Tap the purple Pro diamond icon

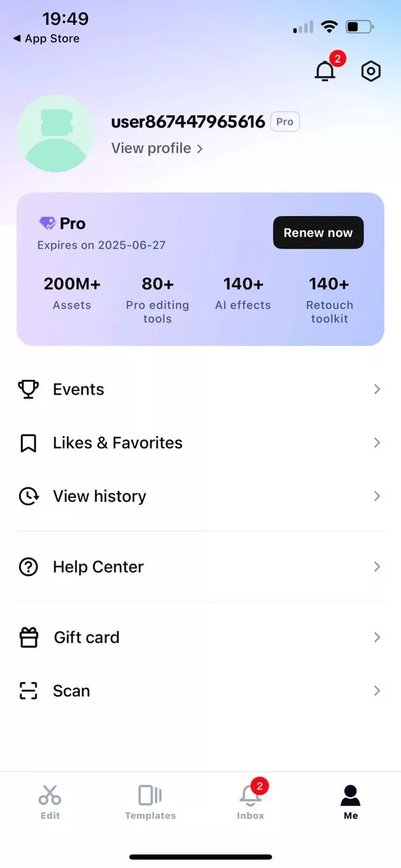pyautogui.click(x=47, y=223)
